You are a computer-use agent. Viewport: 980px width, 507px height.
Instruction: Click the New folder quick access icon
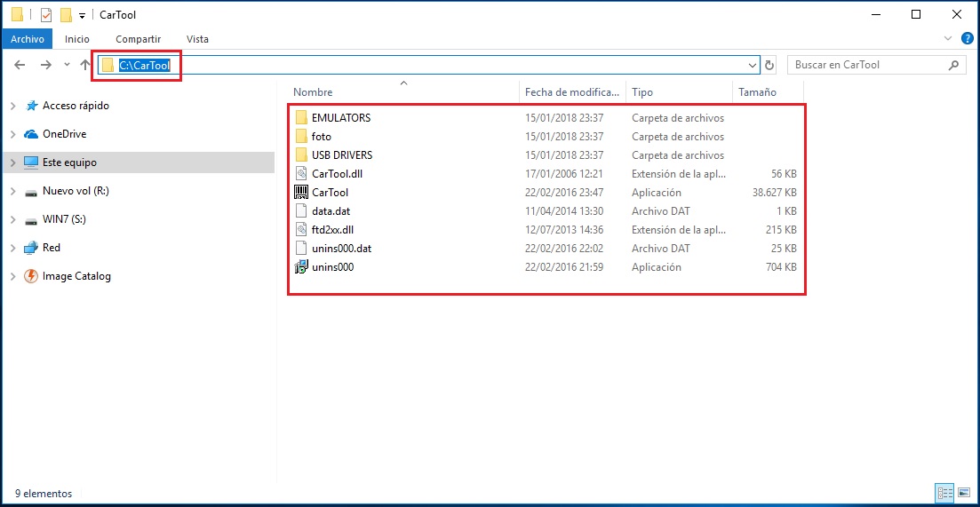(x=66, y=15)
